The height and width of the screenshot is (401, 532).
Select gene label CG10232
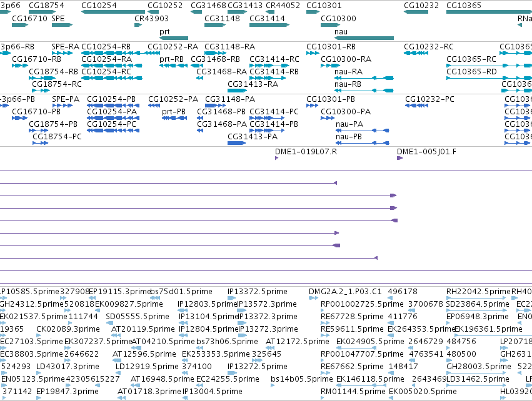click(x=421, y=6)
